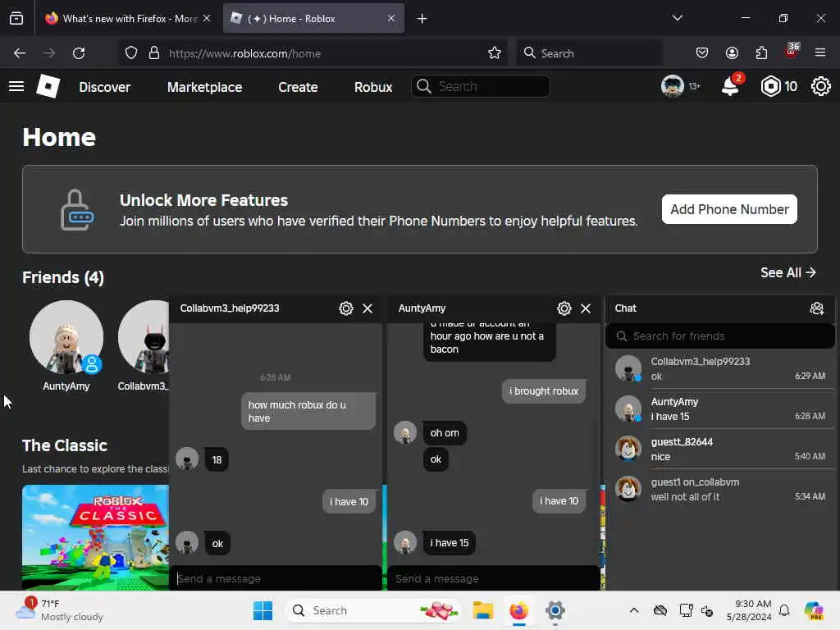Click Add Phone Number button
This screenshot has width=840, height=630.
point(729,209)
